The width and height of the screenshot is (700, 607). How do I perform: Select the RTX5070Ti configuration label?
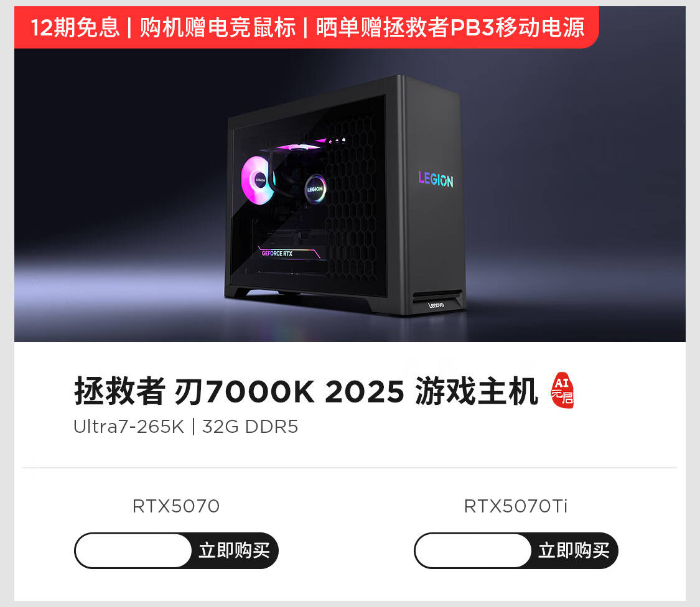click(516, 506)
